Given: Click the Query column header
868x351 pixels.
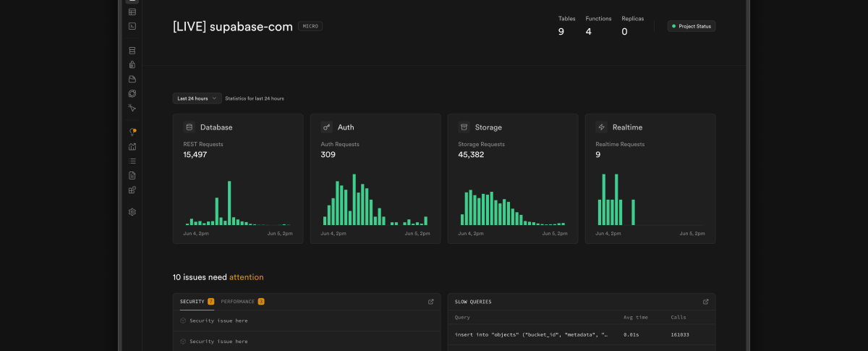Looking at the screenshot, I should 462,317.
